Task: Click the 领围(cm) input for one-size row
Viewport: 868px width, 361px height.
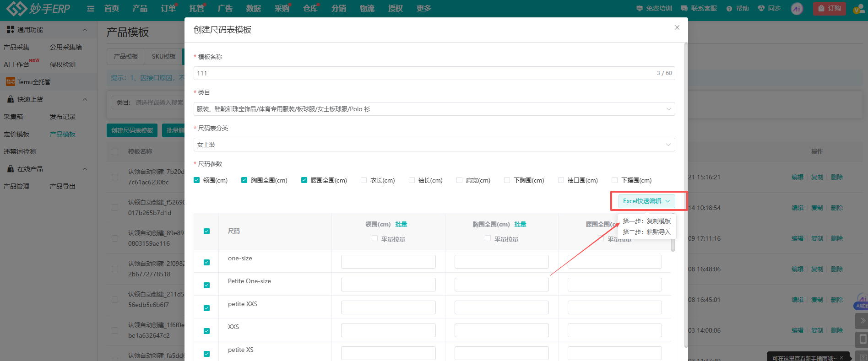Action: coord(388,262)
